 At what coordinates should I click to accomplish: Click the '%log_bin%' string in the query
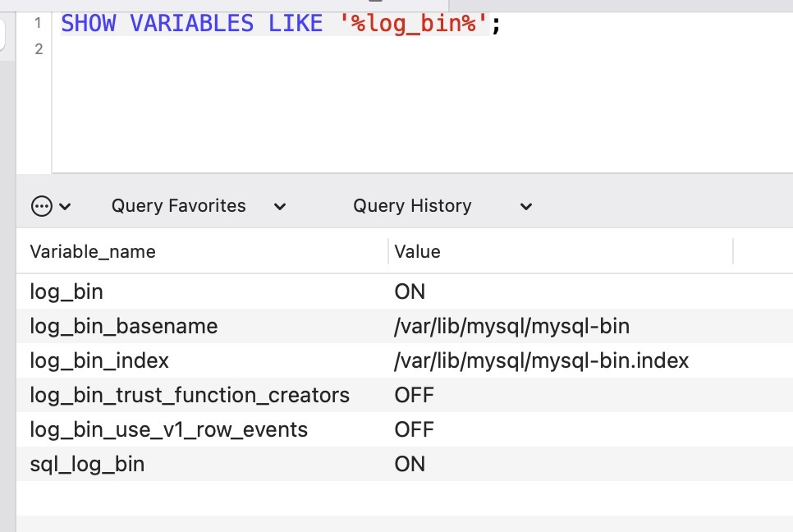[413, 23]
